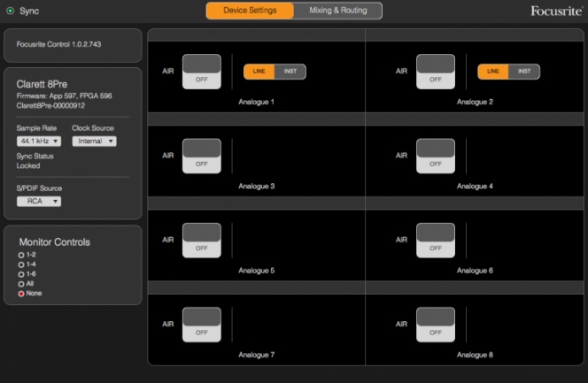This screenshot has width=588, height=383.
Task: Toggle AIR switch for Analogue 2
Action: tap(436, 72)
